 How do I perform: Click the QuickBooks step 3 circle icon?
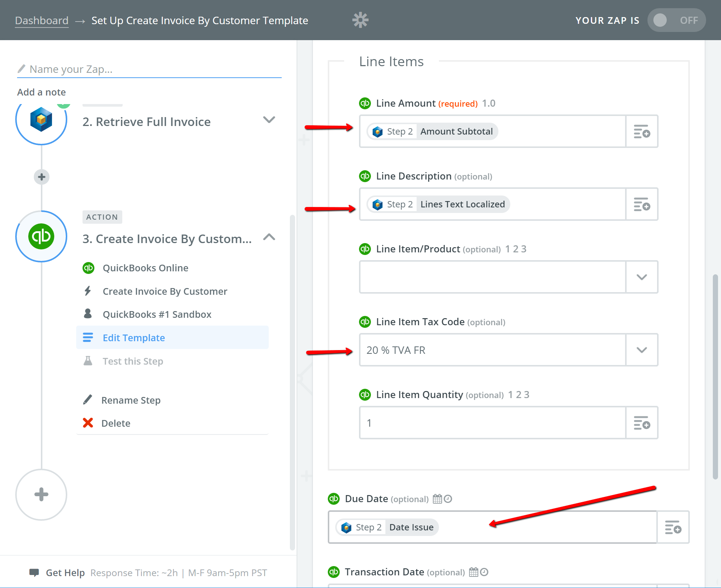click(41, 236)
